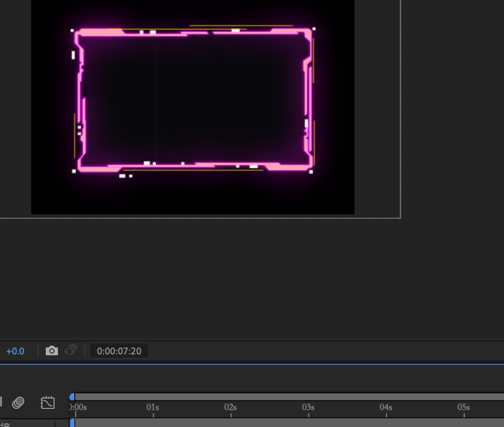Click the gray time navigator bar above the ruler
This screenshot has height=427, width=504.
coord(285,396)
